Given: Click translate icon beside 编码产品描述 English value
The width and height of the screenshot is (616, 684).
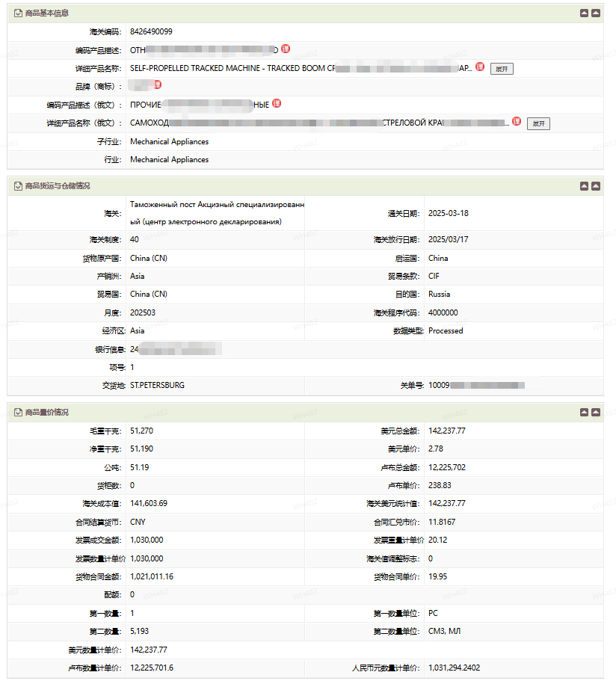Looking at the screenshot, I should coord(286,49).
